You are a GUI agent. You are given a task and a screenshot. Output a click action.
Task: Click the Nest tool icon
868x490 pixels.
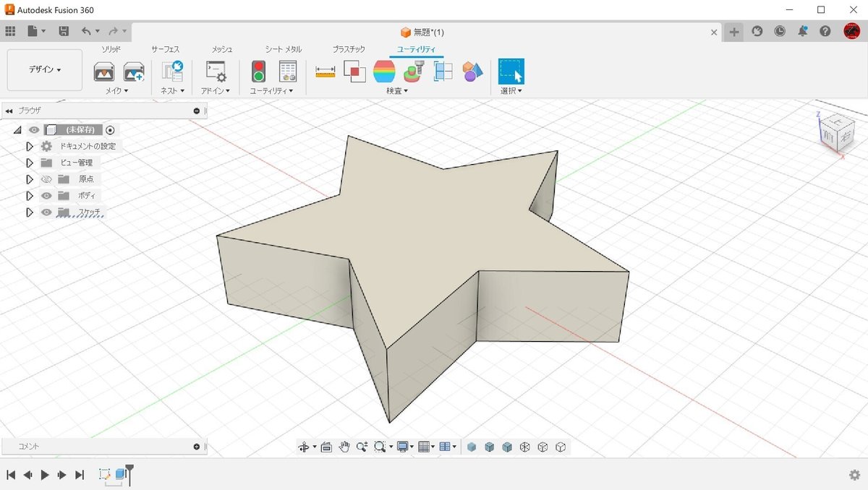coord(172,71)
